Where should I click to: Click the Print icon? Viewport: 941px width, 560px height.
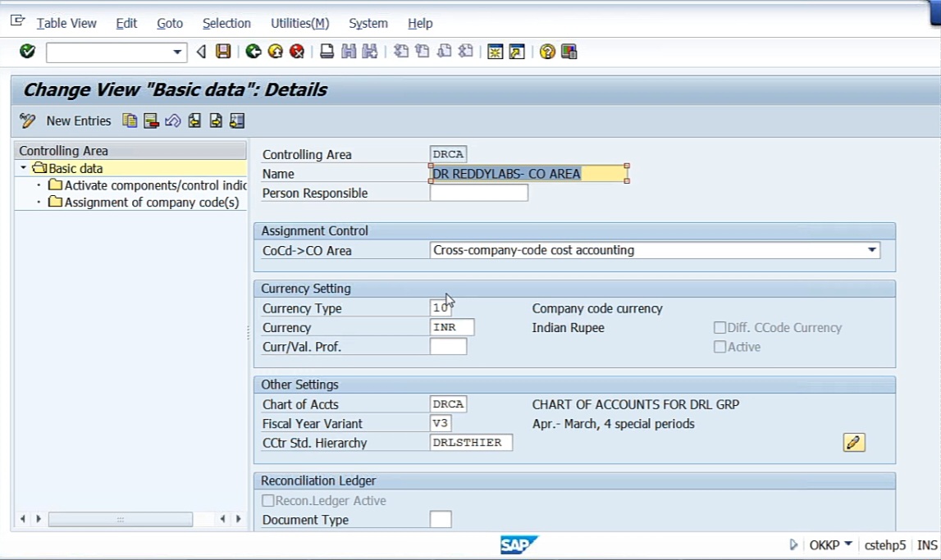tap(327, 52)
